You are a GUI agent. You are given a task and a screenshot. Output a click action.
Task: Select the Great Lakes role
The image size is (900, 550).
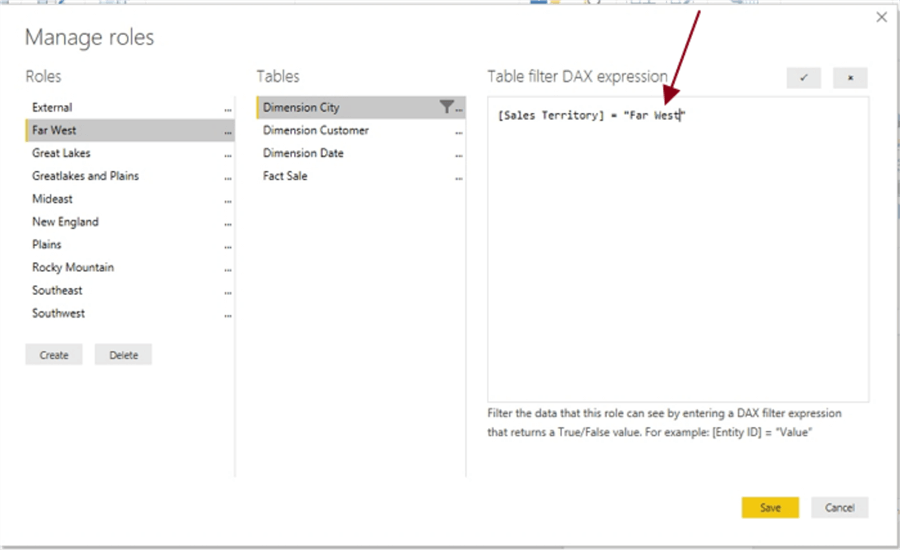(x=61, y=153)
